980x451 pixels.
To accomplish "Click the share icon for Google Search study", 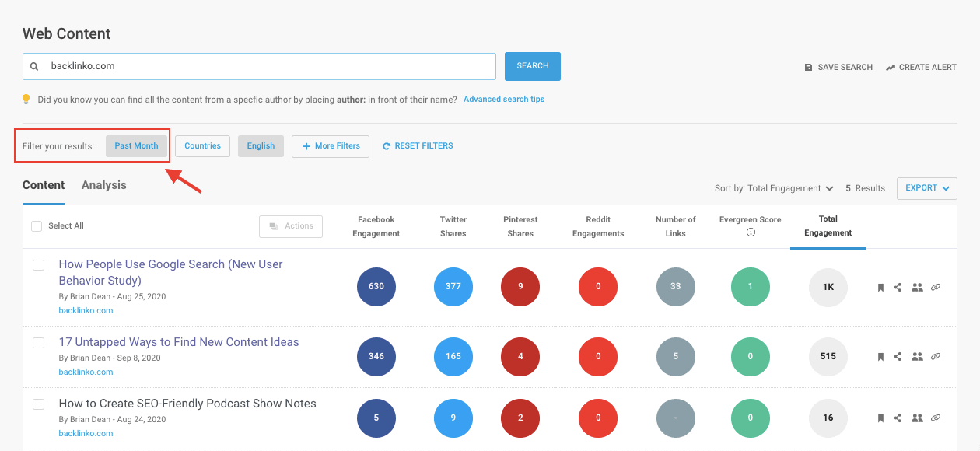I will click(898, 287).
